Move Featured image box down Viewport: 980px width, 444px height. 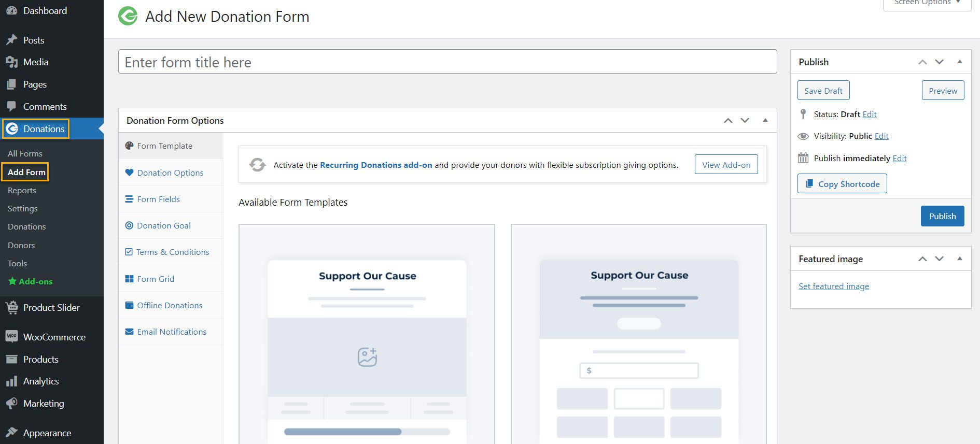[939, 259]
